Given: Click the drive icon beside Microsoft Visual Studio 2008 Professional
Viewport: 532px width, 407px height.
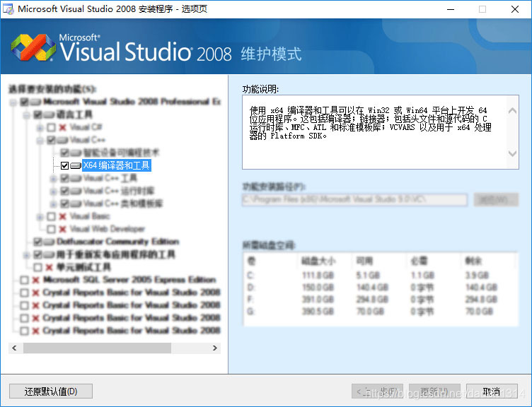Looking at the screenshot, I should pyautogui.click(x=35, y=102).
